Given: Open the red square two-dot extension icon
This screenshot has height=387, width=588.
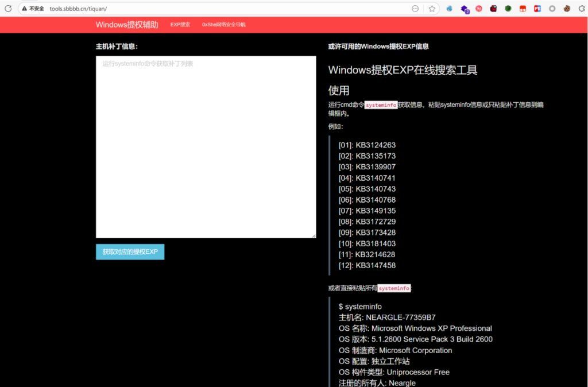Looking at the screenshot, I should (x=523, y=9).
